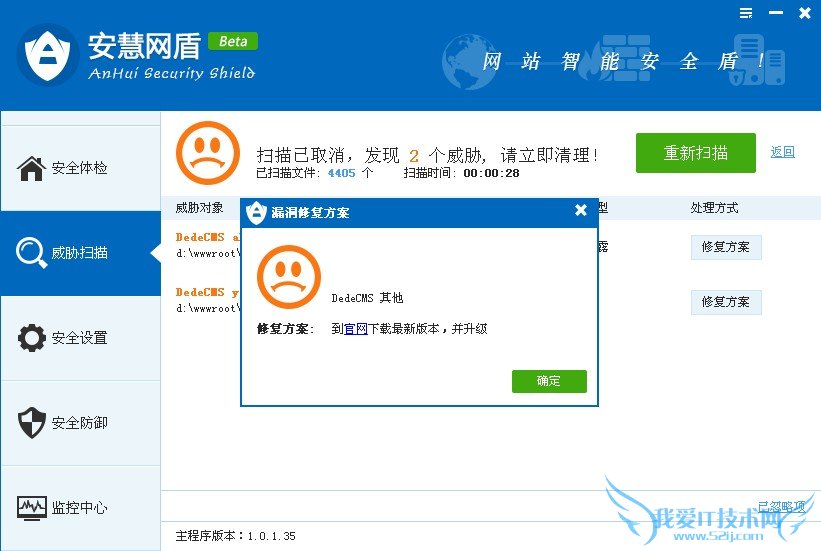Click the shield icon in the dialog title
Image resolution: width=821 pixels, height=551 pixels.
click(x=257, y=213)
